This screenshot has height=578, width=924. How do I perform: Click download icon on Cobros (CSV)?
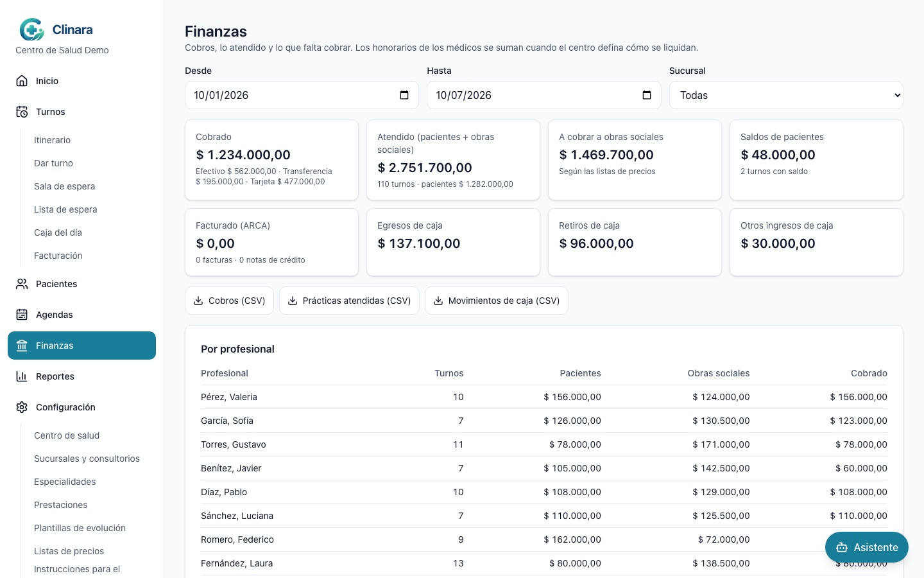(x=199, y=301)
